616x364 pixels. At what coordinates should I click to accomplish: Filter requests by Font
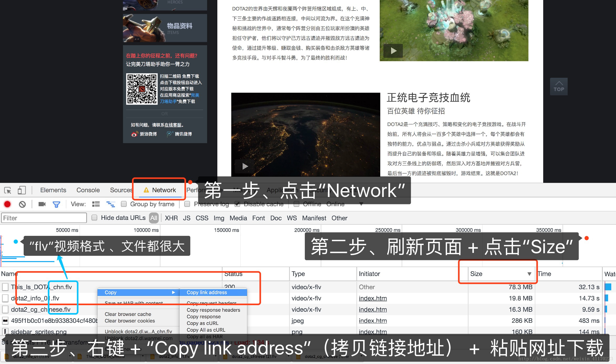point(259,218)
